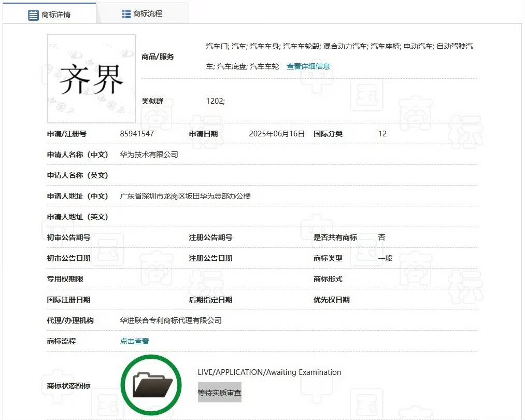Click the 商品/服务 label
The image size is (525, 420).
pos(158,57)
